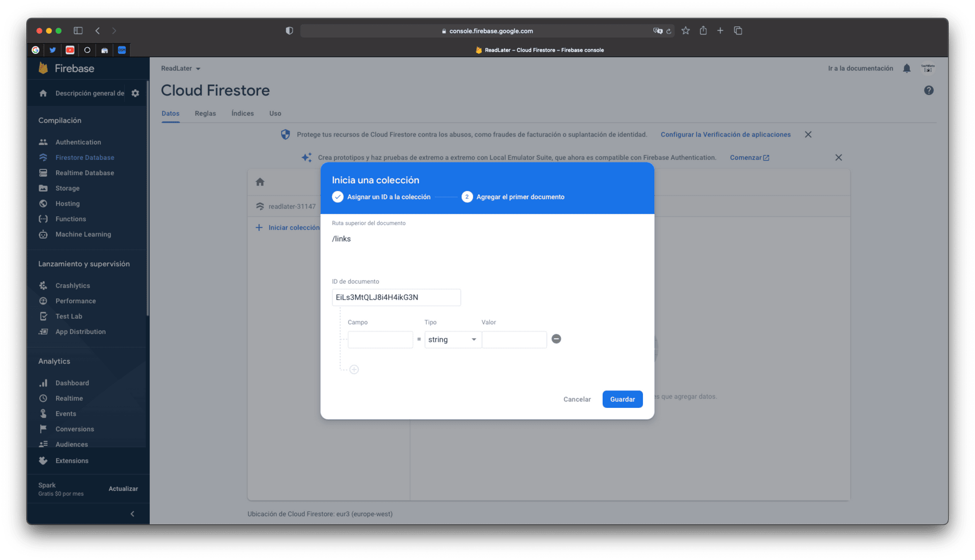975x560 pixels.
Task: Open Analytics Realtime view
Action: coord(69,398)
